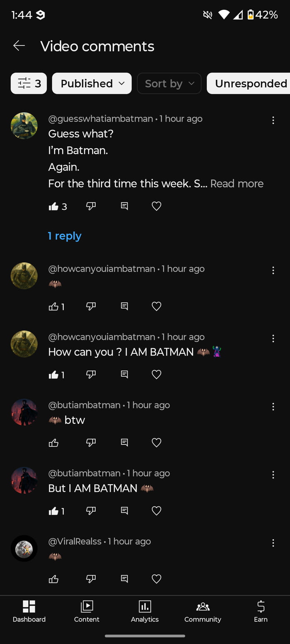Expand the Batman comment with Read more

(237, 183)
